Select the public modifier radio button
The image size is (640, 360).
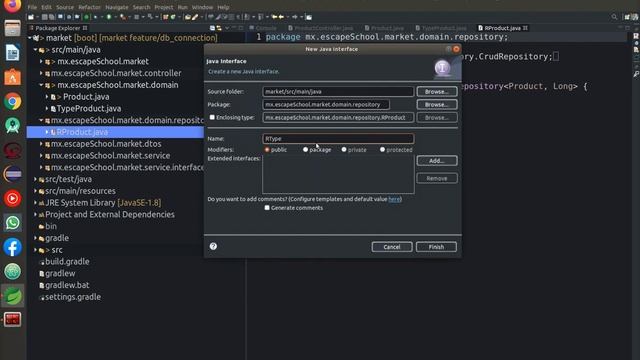[267, 150]
